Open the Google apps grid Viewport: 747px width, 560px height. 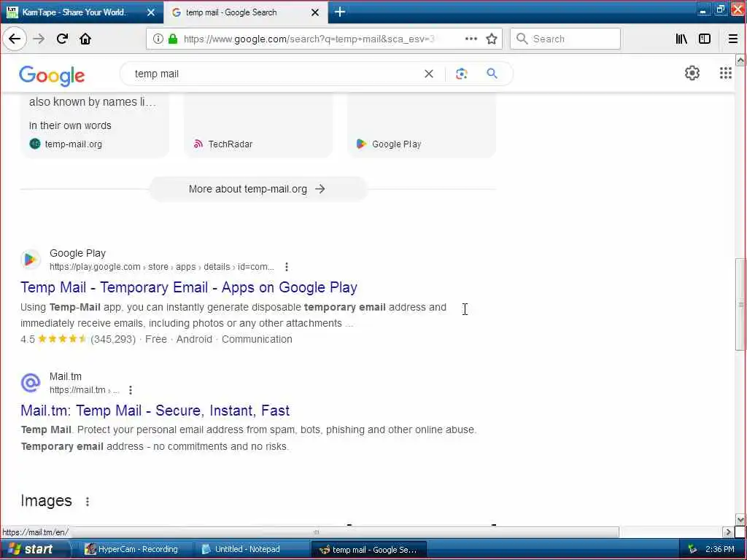(726, 73)
